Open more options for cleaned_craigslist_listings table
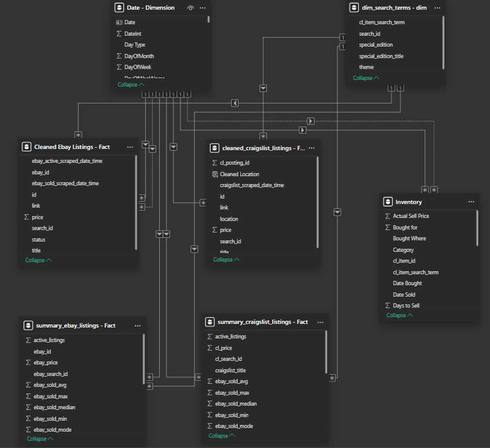490x448 pixels. [312, 148]
